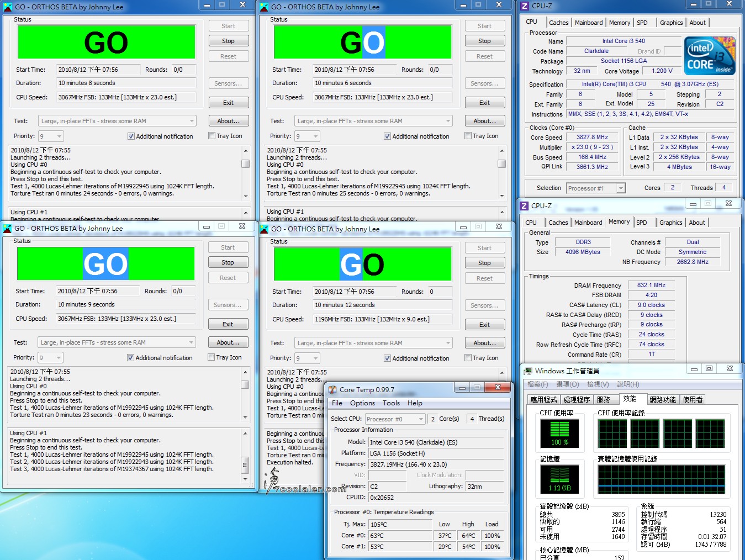
Task: Open Test dropdown in ORTHOS at 10 minutes 6 seconds
Action: click(x=373, y=121)
